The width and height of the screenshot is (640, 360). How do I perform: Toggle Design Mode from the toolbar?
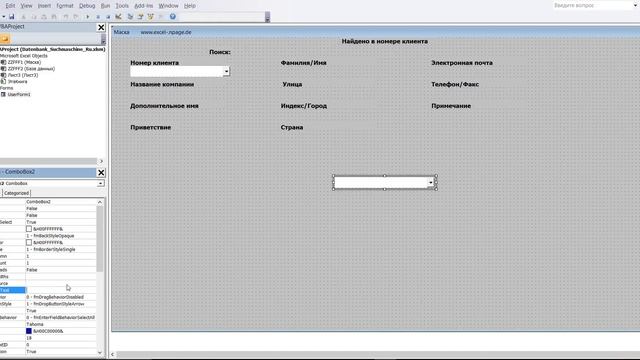[x=118, y=17]
